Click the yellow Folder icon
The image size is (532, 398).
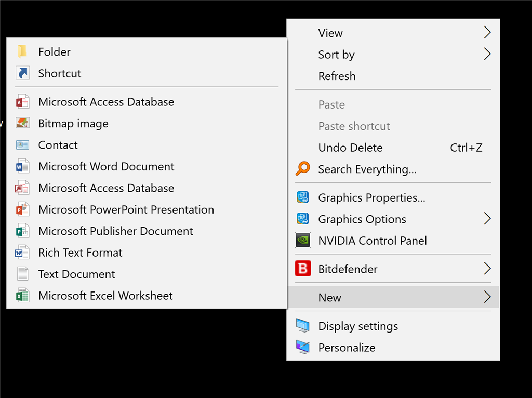[x=22, y=51]
